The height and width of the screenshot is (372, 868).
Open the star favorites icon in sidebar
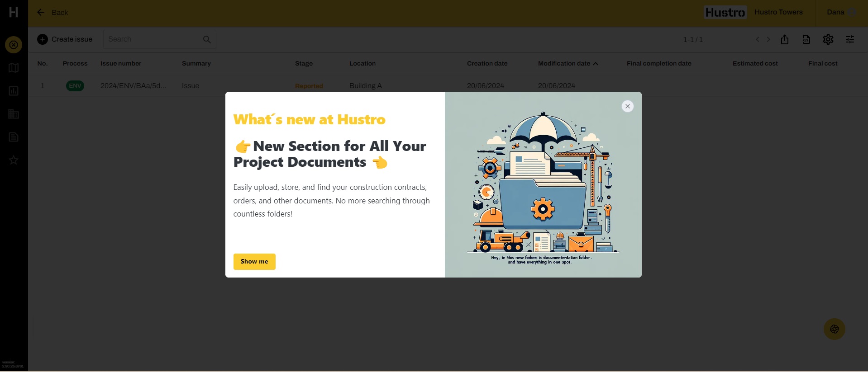(x=14, y=160)
